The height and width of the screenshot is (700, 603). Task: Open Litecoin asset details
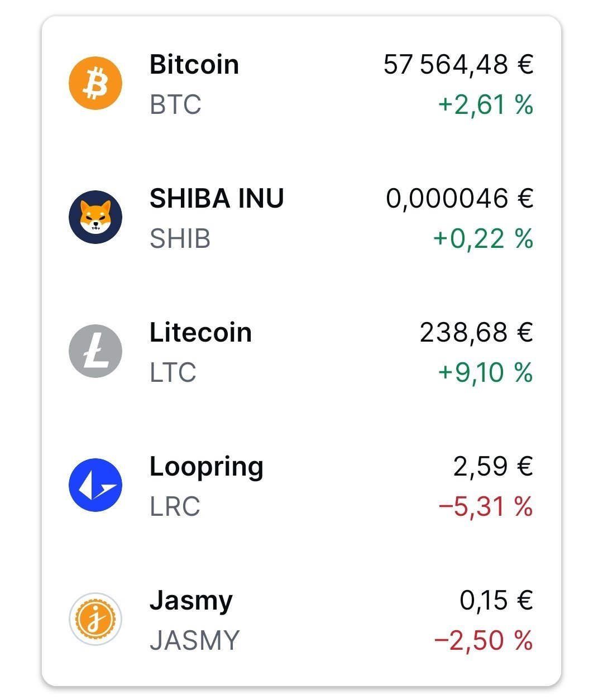tap(301, 351)
